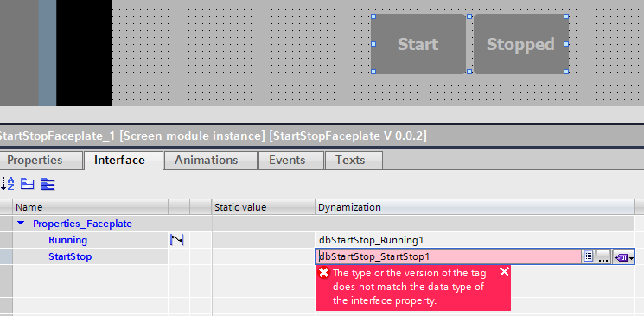
Task: Switch to the Properties tab
Action: point(41,160)
